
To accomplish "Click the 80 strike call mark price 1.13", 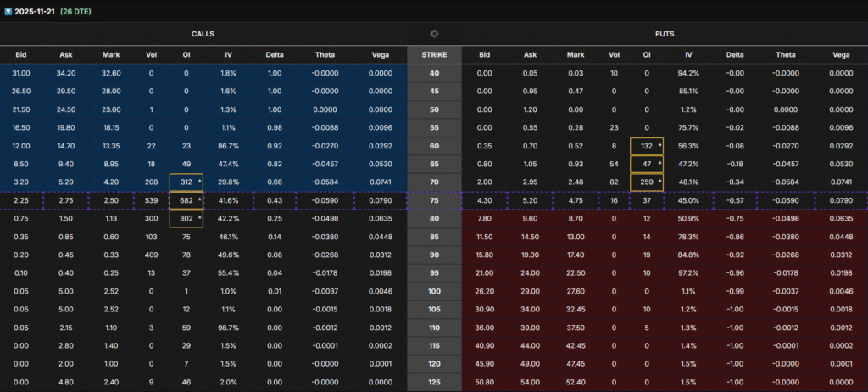I will point(110,217).
